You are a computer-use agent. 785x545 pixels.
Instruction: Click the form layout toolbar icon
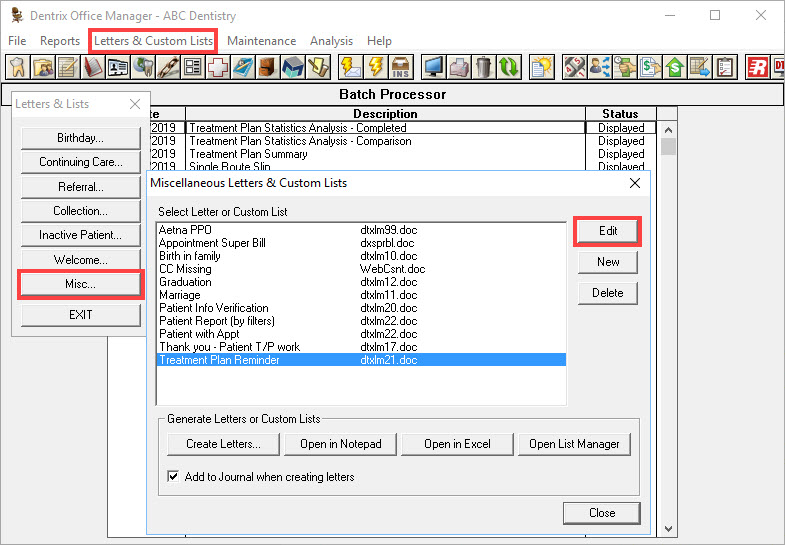click(193, 67)
